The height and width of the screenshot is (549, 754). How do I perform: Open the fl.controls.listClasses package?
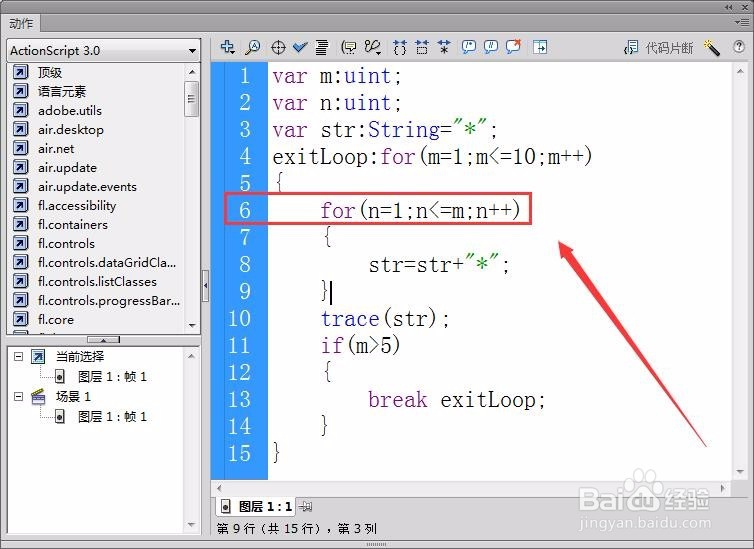[97, 282]
